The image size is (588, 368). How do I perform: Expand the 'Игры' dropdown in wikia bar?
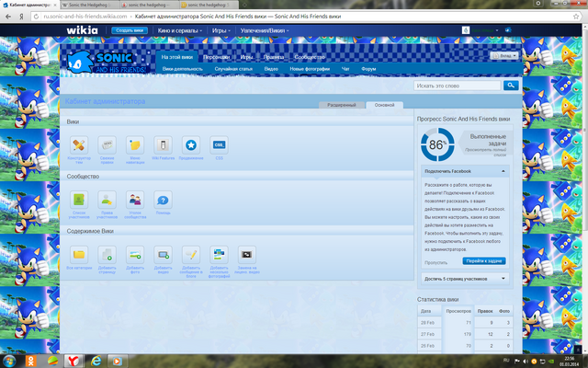pyautogui.click(x=220, y=30)
